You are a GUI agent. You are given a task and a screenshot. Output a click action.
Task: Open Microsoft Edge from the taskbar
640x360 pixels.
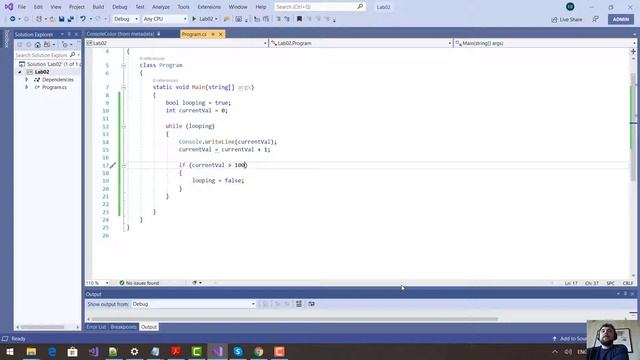pos(52,351)
